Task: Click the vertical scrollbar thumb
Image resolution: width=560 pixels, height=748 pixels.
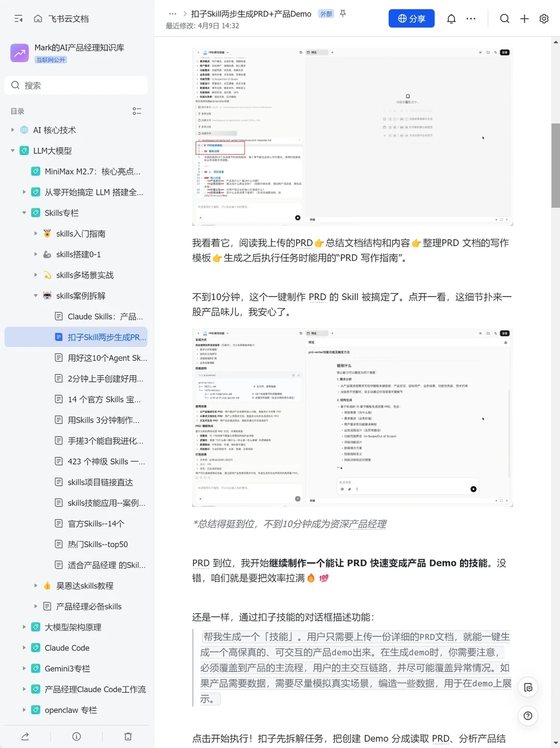Action: coord(556,166)
